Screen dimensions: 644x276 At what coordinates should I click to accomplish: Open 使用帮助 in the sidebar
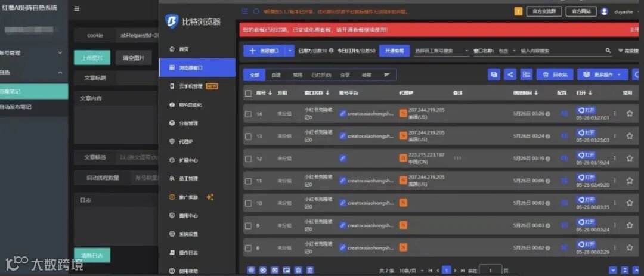[184, 271]
